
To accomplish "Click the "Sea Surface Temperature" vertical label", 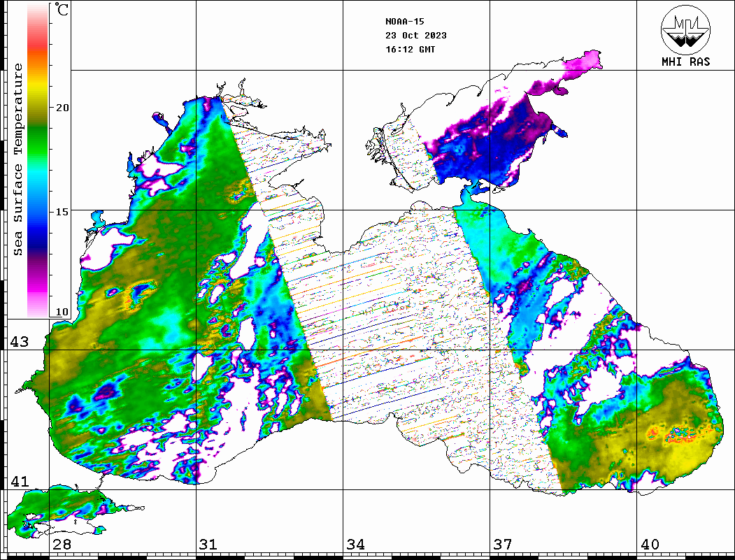I will (x=18, y=159).
